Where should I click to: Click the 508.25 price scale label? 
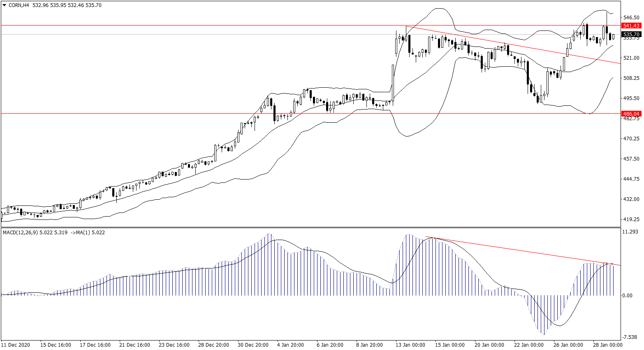click(631, 78)
